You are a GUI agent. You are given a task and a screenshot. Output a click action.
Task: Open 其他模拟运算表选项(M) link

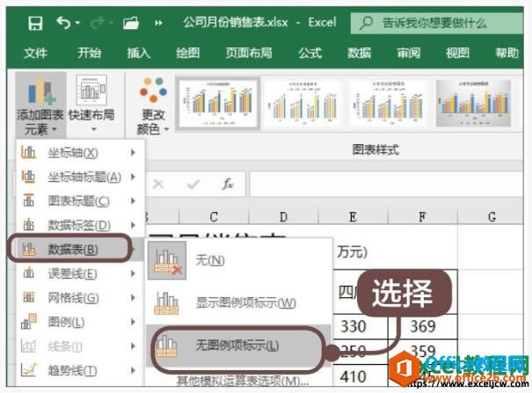[242, 381]
